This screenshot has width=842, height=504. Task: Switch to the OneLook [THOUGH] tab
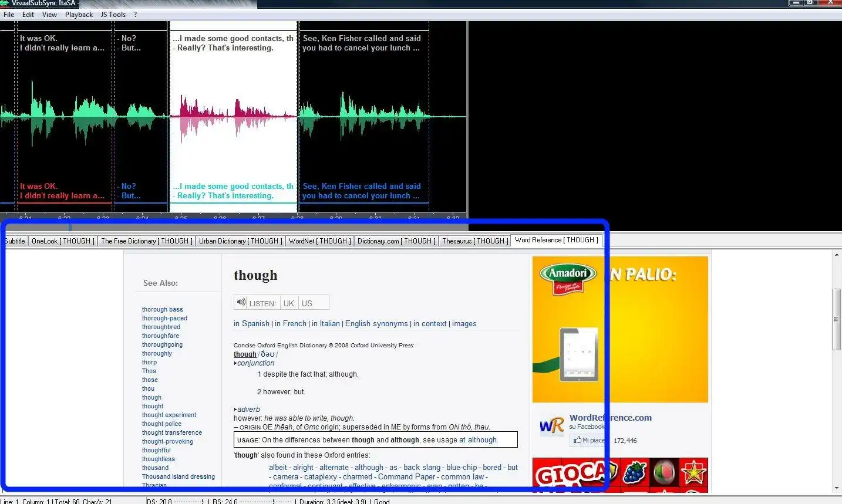tap(63, 241)
